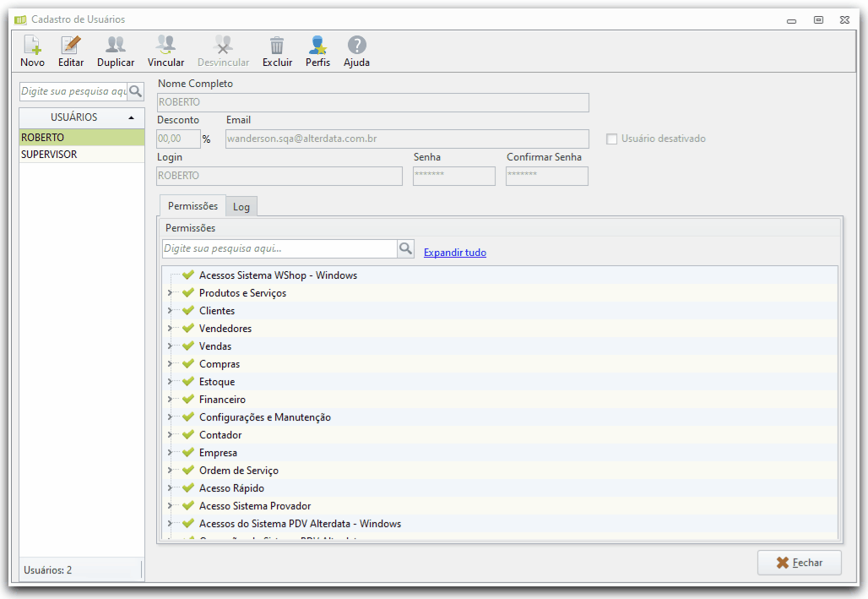Select the Duplicar user icon

tap(116, 45)
